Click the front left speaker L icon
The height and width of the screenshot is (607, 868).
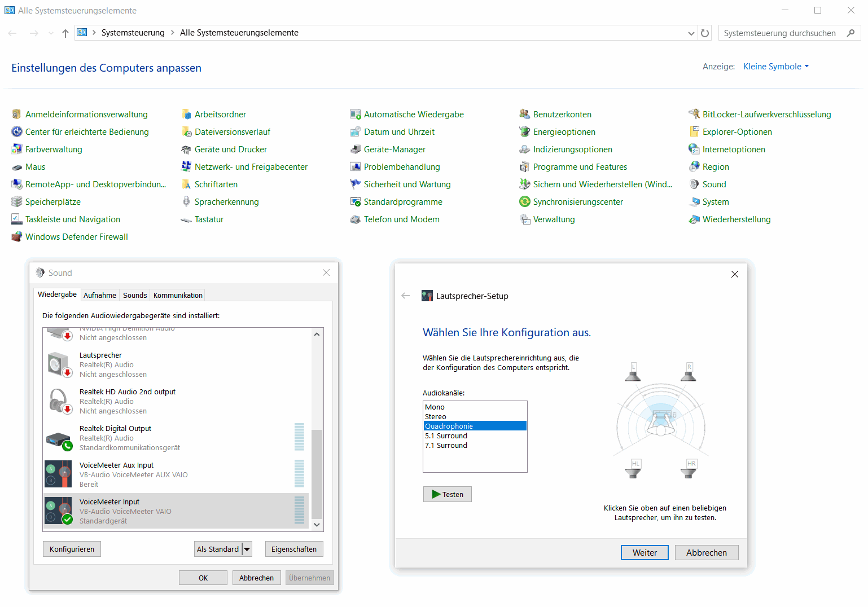pos(633,372)
